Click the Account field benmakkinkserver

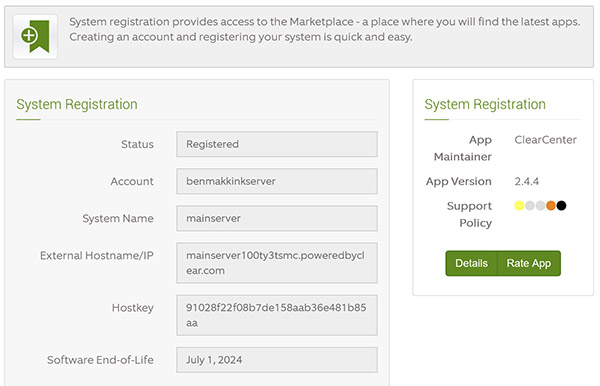tap(277, 181)
